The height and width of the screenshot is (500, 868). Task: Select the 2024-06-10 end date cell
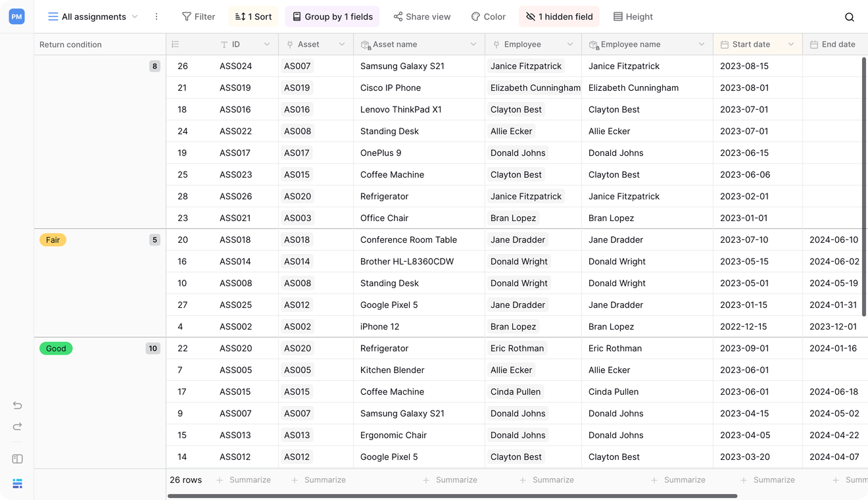[x=835, y=239]
